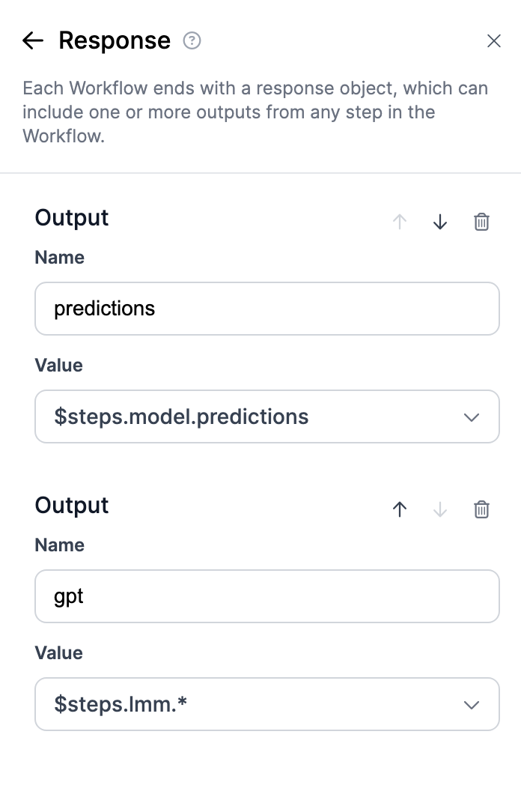Screen dimensions: 521x812
Task: Click the greyed-out up arrow for predictions output
Action: tap(400, 222)
